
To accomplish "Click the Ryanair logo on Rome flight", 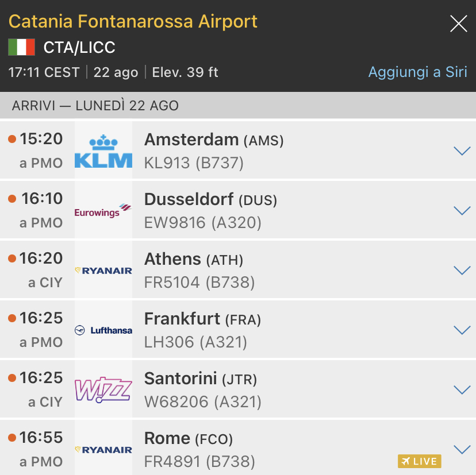I will click(103, 450).
